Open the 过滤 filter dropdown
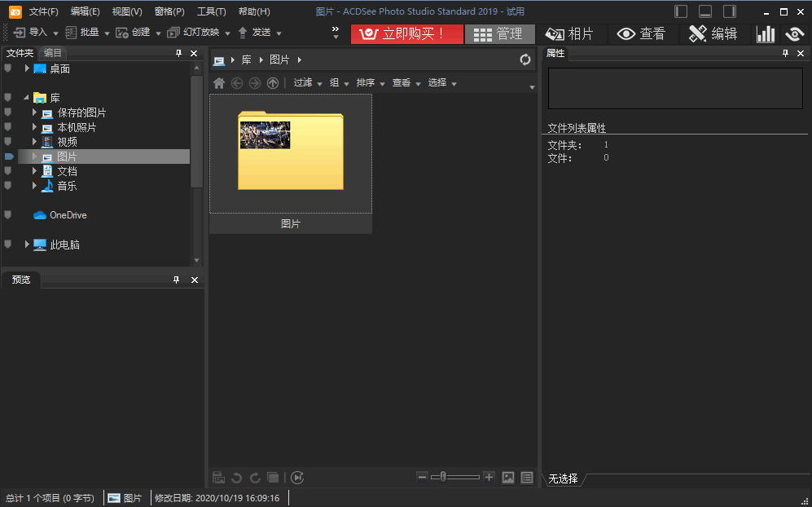812x507 pixels. coord(308,83)
